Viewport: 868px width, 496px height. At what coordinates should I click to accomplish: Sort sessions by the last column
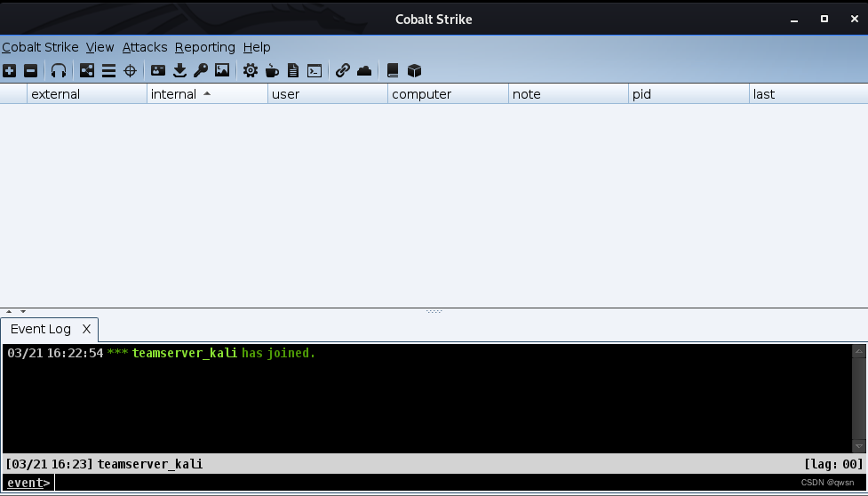click(808, 94)
